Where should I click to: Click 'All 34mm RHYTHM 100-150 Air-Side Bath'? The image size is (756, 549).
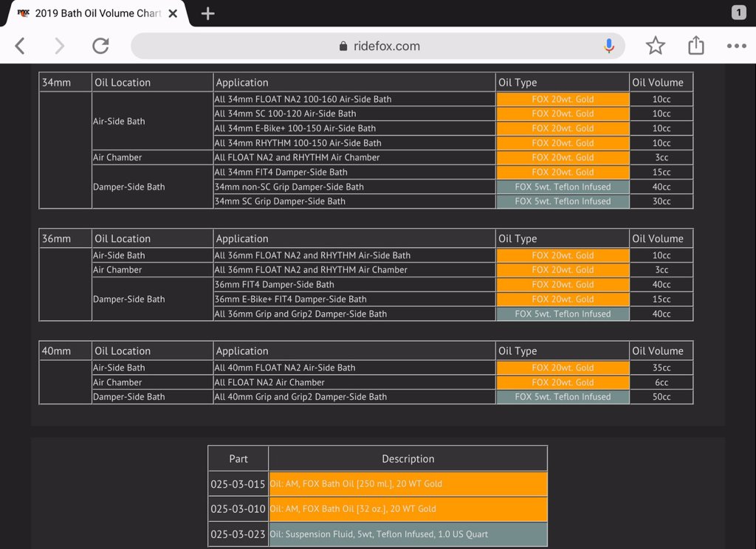pyautogui.click(x=298, y=143)
